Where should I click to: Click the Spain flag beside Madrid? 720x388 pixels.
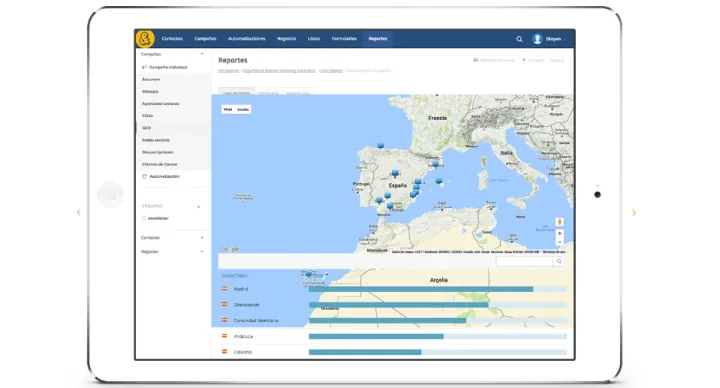point(225,288)
